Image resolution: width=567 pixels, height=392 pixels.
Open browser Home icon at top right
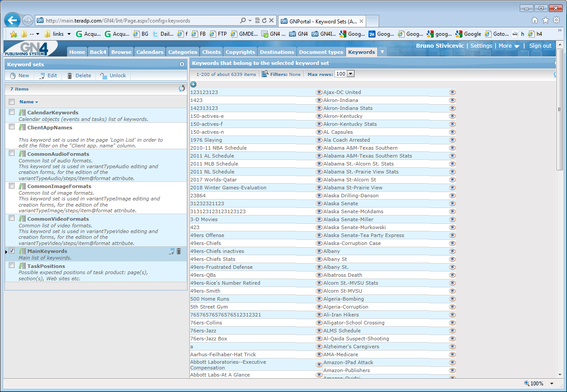point(535,20)
